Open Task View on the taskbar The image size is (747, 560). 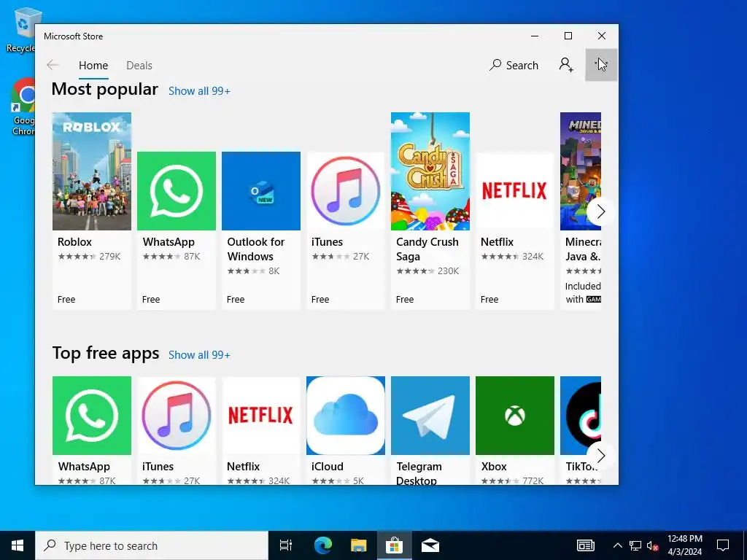tap(286, 545)
